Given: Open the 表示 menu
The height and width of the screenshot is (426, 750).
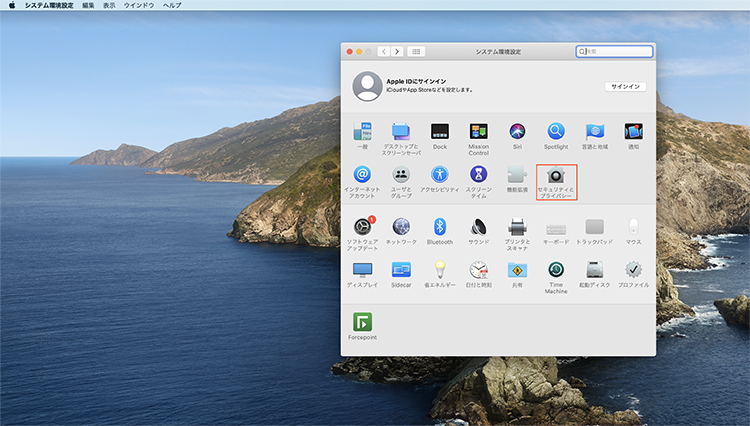Looking at the screenshot, I should (109, 5).
